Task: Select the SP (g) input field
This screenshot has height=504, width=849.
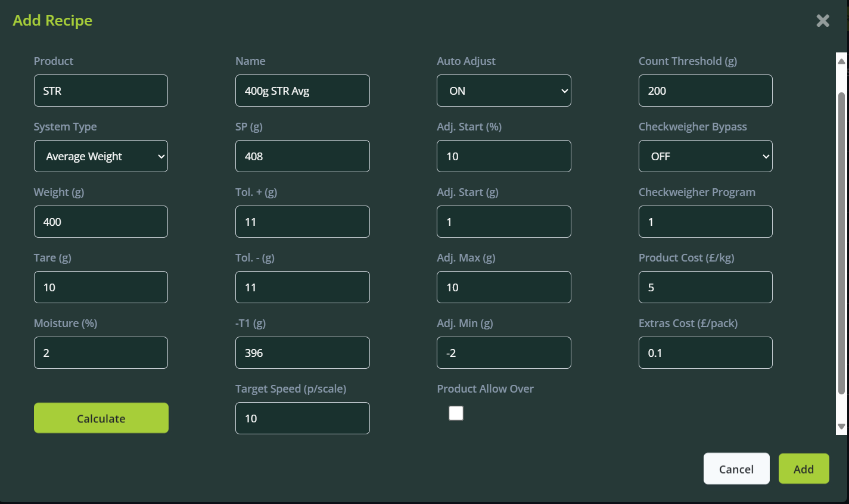Action: click(x=302, y=156)
